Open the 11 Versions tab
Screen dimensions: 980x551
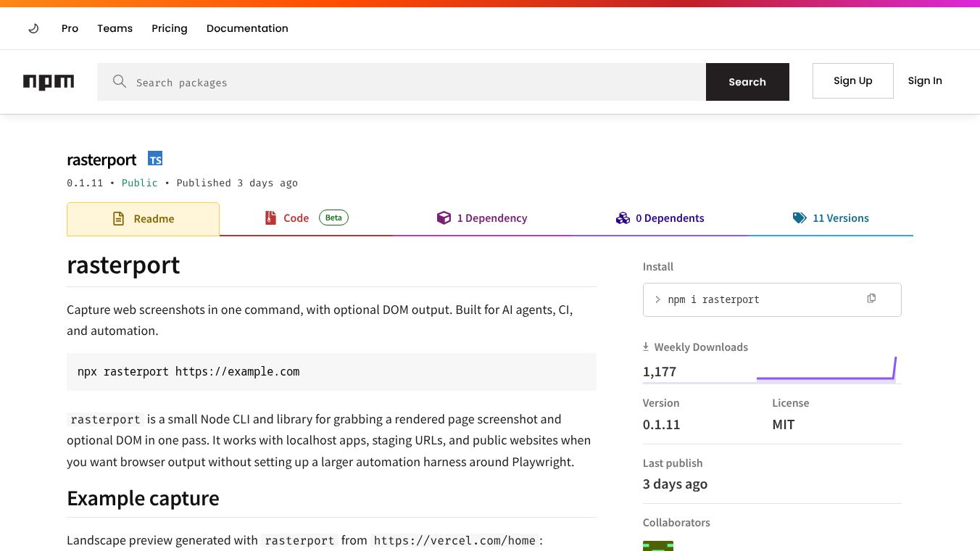[x=840, y=217]
